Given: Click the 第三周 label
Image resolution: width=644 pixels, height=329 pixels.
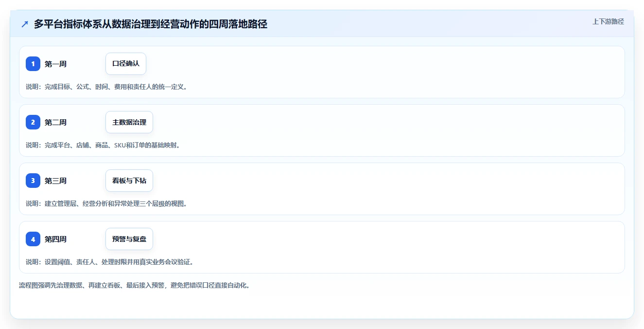Looking at the screenshot, I should point(55,181).
